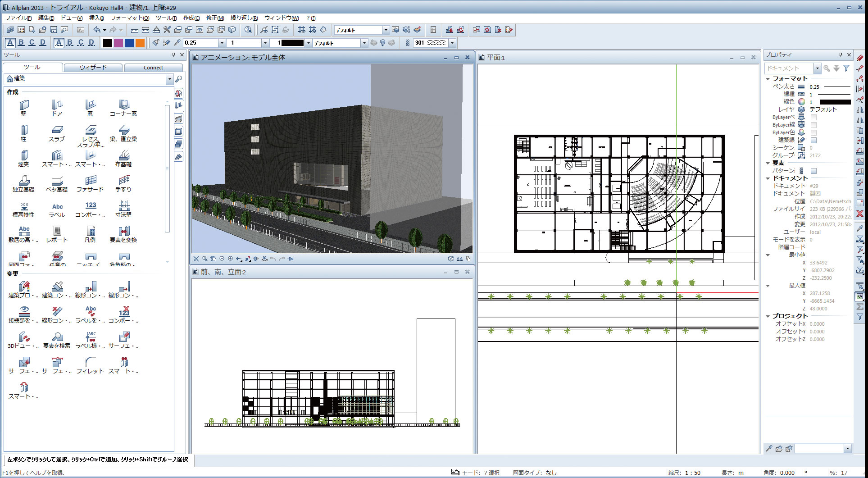Open the 建築 module dropdown
The image size is (868, 478).
(x=169, y=79)
